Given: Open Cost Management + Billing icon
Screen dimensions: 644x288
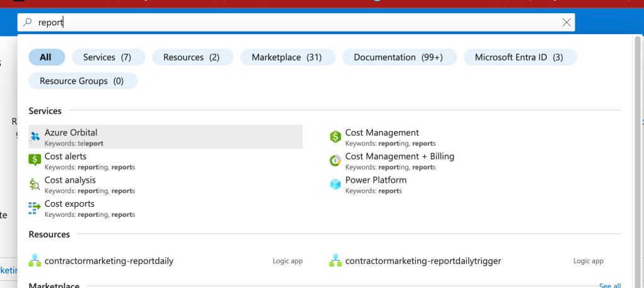Looking at the screenshot, I should coord(336,160).
